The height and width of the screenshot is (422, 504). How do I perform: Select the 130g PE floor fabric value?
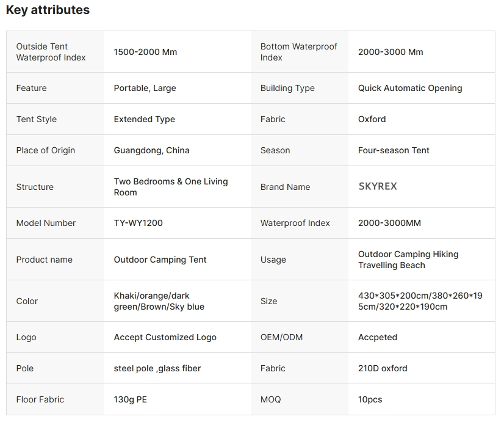(x=130, y=399)
